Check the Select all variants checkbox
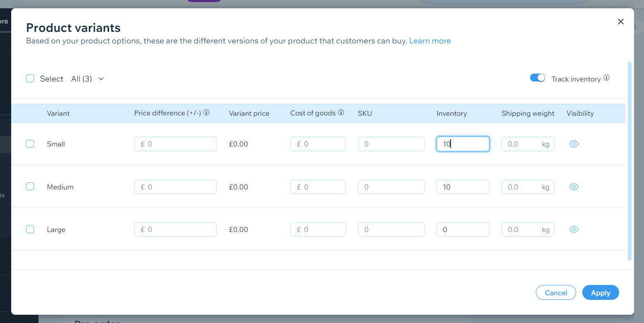 tap(30, 78)
